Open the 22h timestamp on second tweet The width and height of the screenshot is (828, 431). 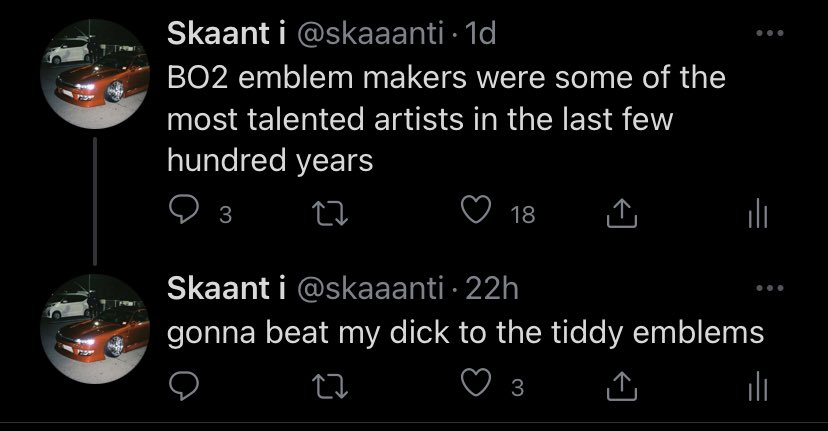[x=494, y=290]
